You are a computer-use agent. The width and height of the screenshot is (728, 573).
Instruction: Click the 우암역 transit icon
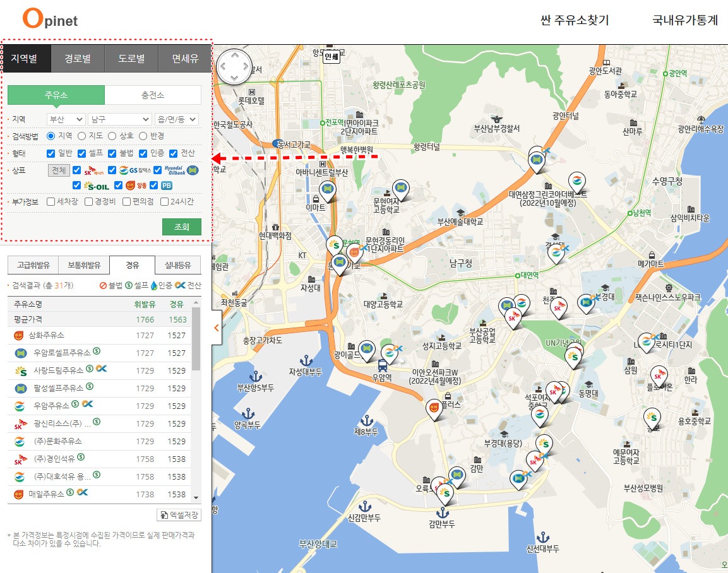coord(383,365)
